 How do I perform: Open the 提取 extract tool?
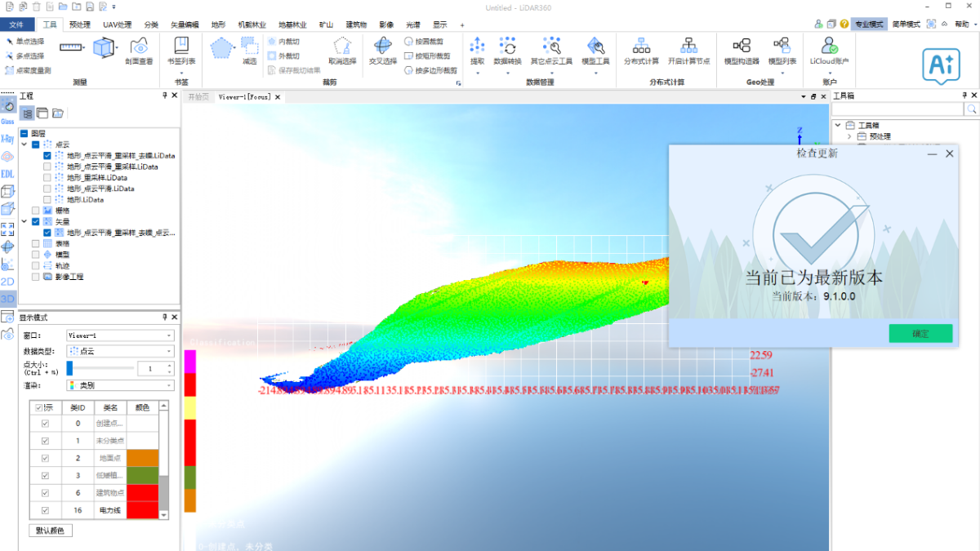pos(478,51)
